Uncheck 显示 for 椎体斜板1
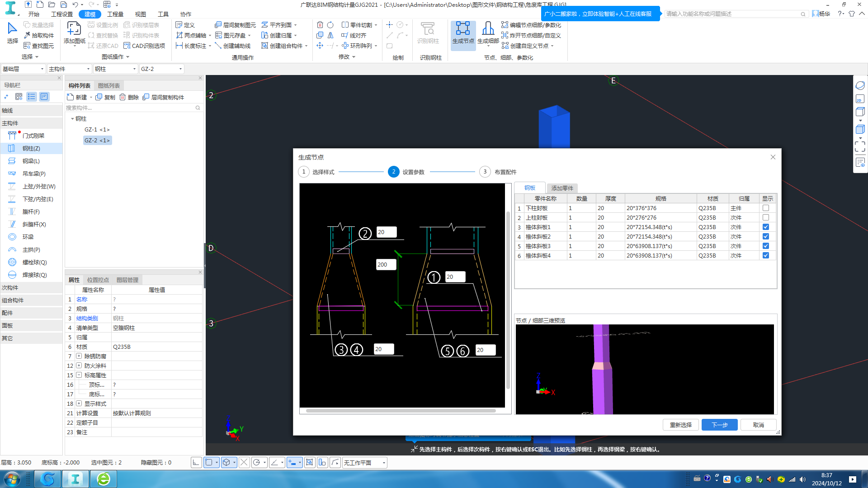 click(766, 227)
